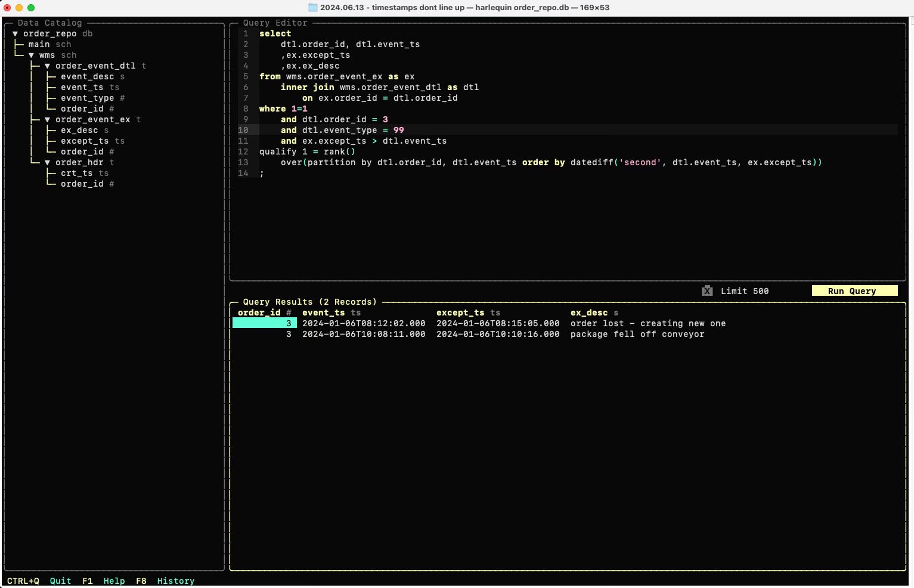Image resolution: width=914 pixels, height=588 pixels.
Task: Click the F8 key hint
Action: [141, 581]
